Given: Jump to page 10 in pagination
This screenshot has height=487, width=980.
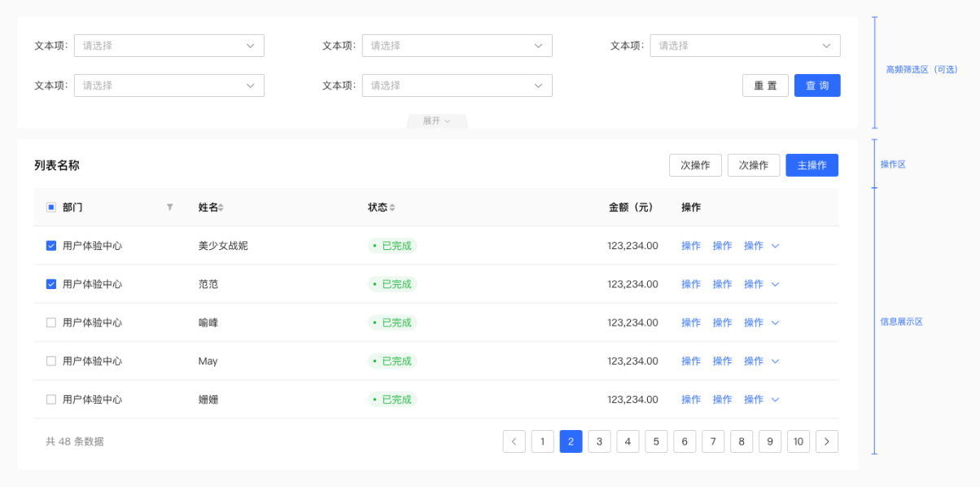Looking at the screenshot, I should (798, 441).
